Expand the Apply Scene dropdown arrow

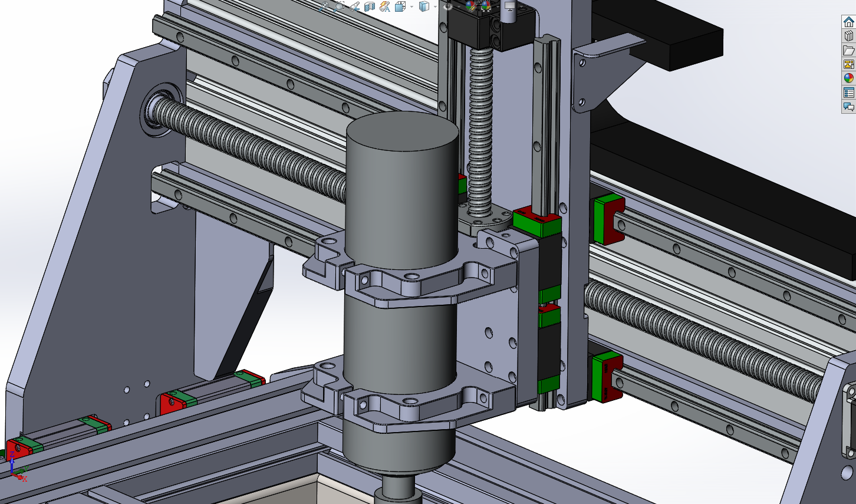tap(496, 6)
